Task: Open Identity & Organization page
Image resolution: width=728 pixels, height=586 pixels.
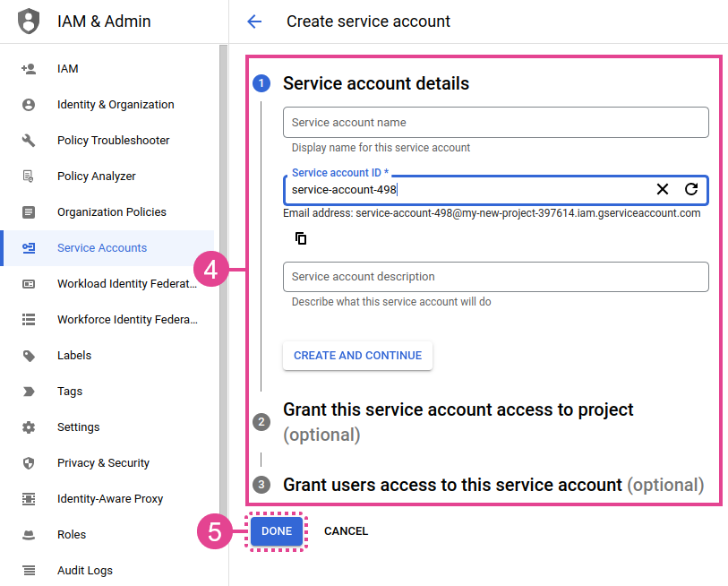Action: pyautogui.click(x=107, y=105)
